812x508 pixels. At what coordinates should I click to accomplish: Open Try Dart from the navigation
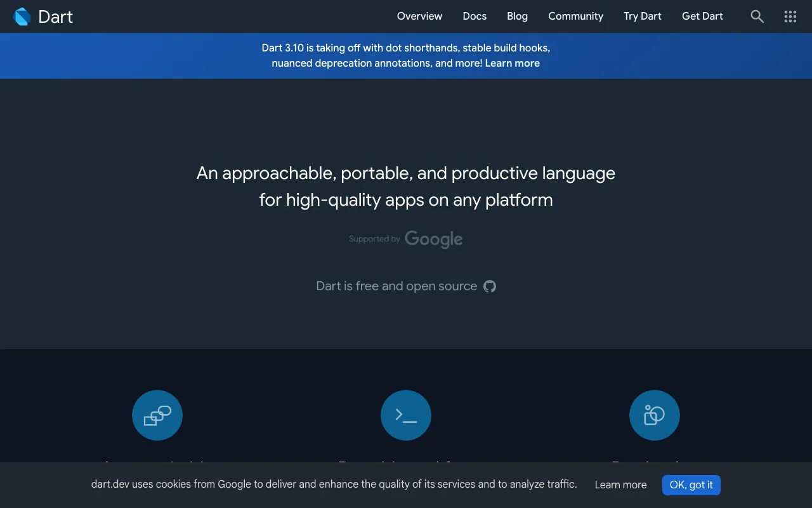point(642,17)
